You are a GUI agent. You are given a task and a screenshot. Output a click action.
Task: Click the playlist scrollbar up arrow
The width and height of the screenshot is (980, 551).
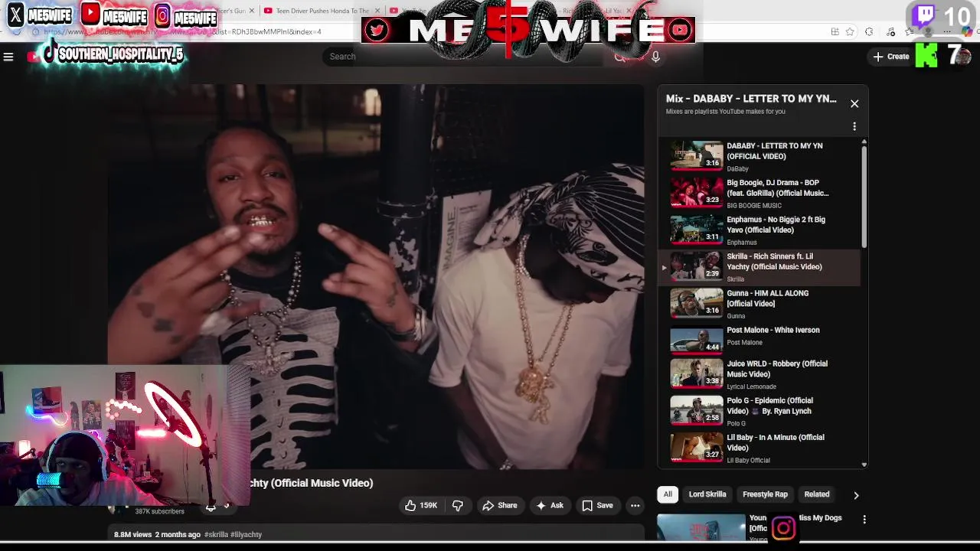[864, 142]
